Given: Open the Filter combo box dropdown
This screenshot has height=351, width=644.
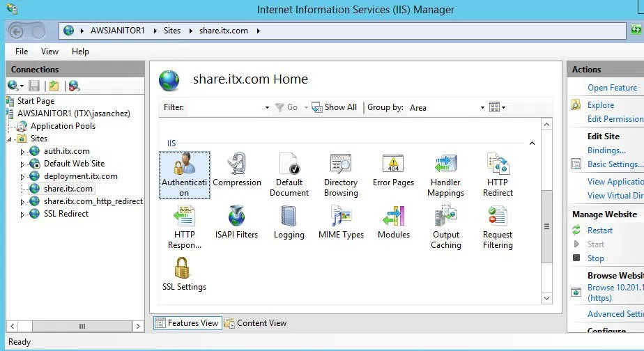Looking at the screenshot, I should (x=267, y=108).
